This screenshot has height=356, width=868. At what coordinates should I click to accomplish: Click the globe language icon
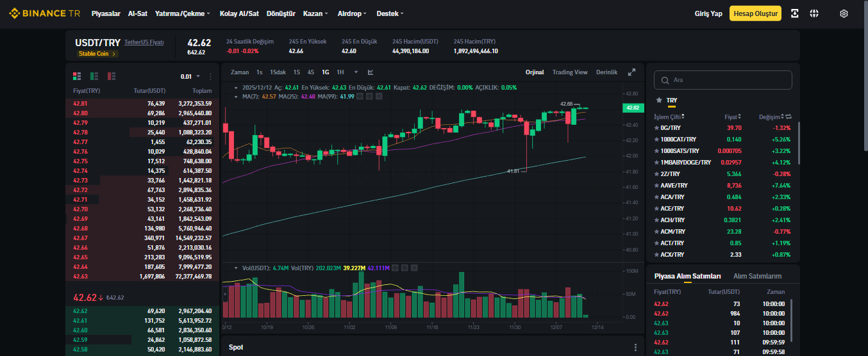tap(814, 13)
